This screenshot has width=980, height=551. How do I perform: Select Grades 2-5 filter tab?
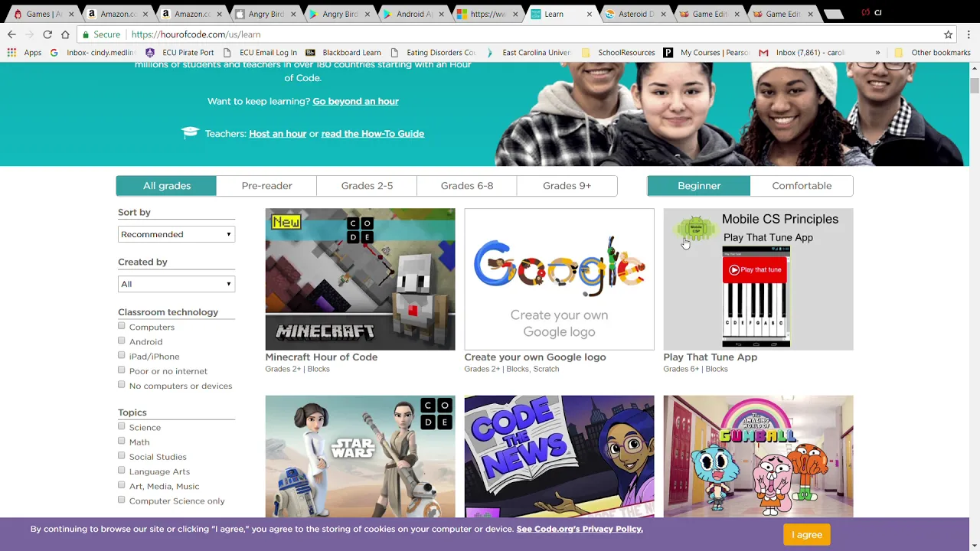pos(367,186)
